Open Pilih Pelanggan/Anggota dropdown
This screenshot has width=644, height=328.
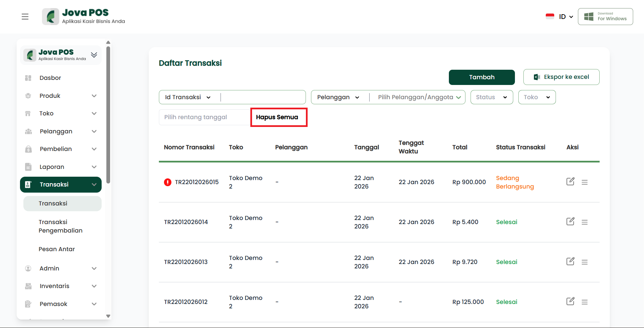[419, 97]
